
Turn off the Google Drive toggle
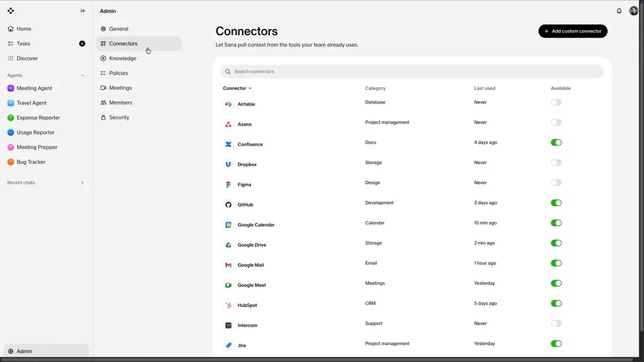[556, 243]
